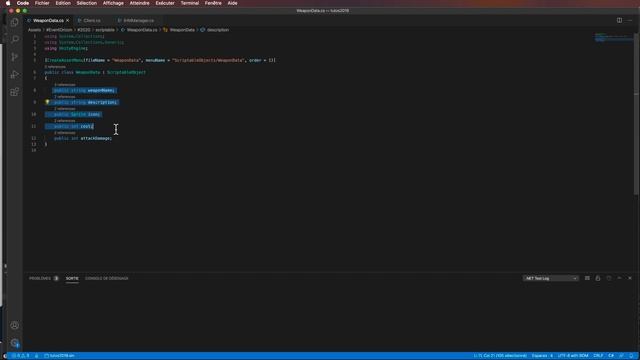The height and width of the screenshot is (360, 640).
Task: Close the bottom output panel
Action: (x=630, y=278)
